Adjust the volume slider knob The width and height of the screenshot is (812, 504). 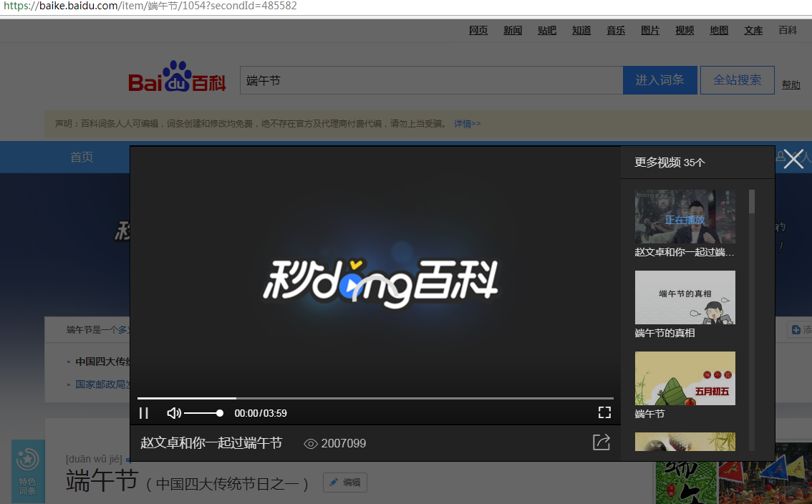[x=220, y=413]
